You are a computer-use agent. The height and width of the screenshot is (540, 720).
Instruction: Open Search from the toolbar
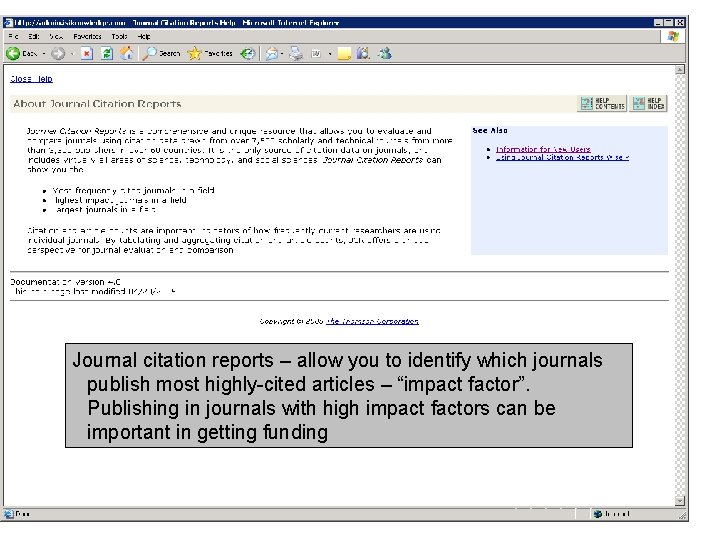[161, 53]
